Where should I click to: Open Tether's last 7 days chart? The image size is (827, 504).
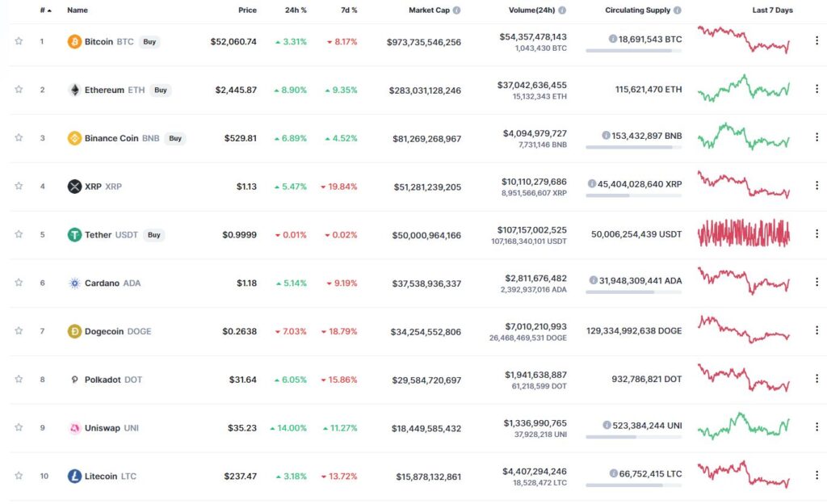744,233
